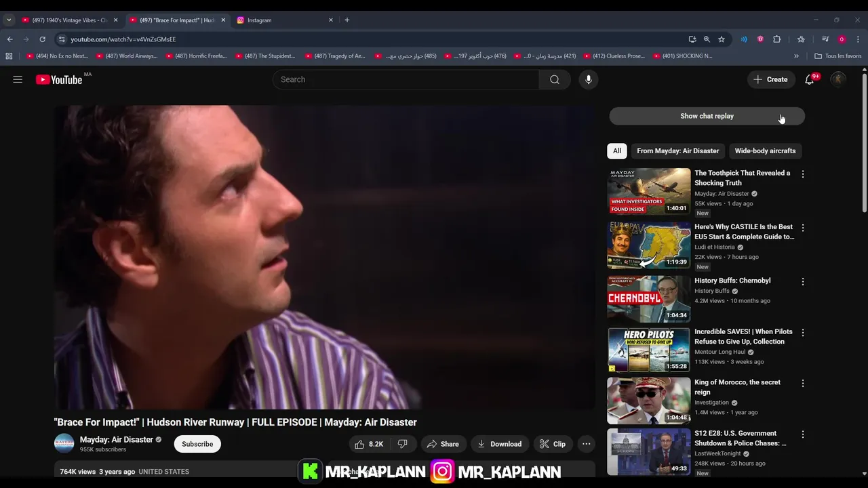Open the browser zoom magnifier icon

coord(707,39)
